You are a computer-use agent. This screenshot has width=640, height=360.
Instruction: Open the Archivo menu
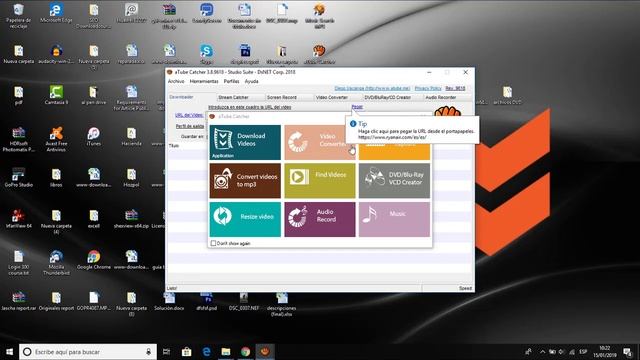(176, 81)
